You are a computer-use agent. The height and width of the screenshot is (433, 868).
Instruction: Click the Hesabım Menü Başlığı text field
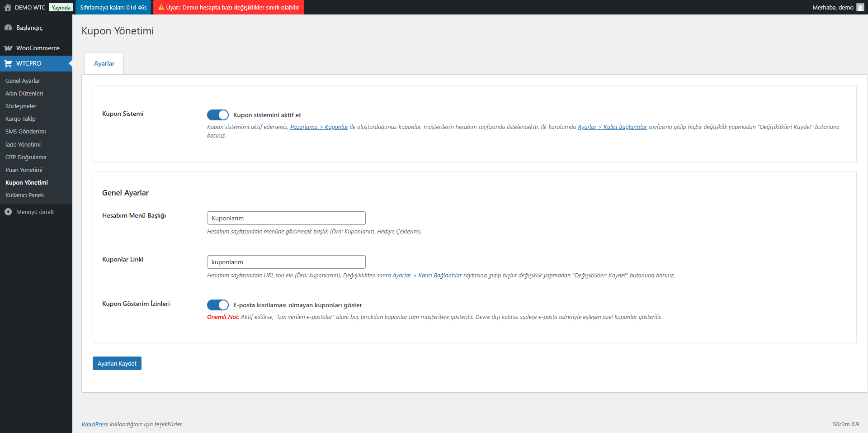coord(286,218)
